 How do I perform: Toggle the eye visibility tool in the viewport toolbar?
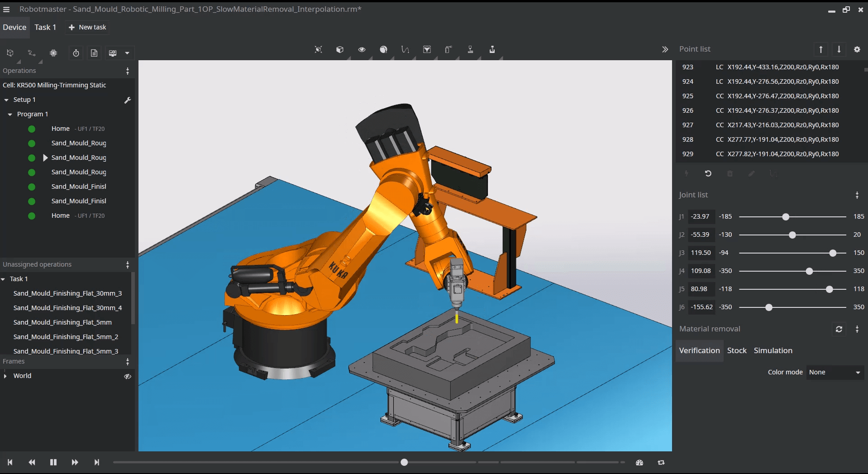click(362, 50)
